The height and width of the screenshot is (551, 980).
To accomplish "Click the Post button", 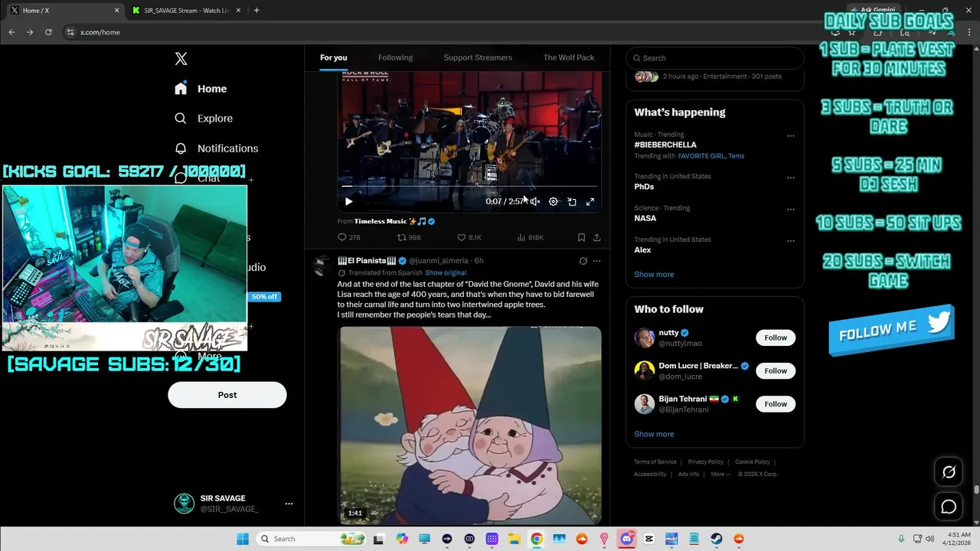I will [x=227, y=395].
